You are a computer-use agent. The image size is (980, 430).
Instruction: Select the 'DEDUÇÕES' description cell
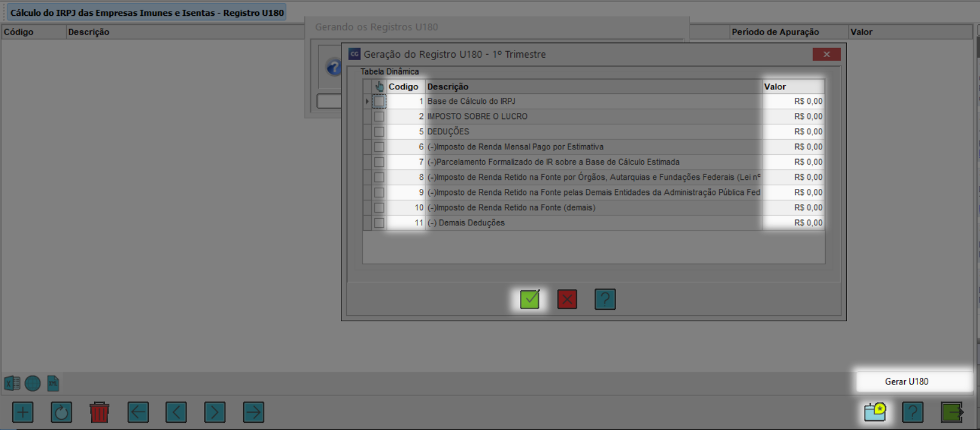point(593,132)
